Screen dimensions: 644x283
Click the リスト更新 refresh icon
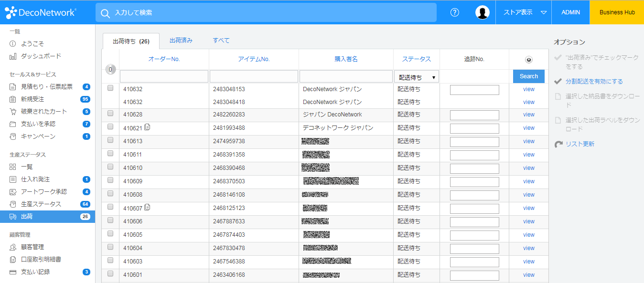[558, 144]
